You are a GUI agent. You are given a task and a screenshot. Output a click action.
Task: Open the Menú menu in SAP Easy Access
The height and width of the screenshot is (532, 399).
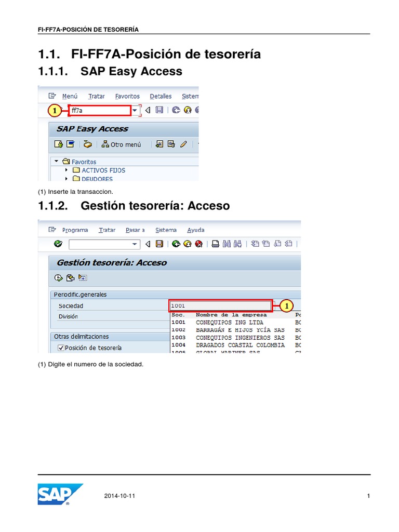(70, 96)
